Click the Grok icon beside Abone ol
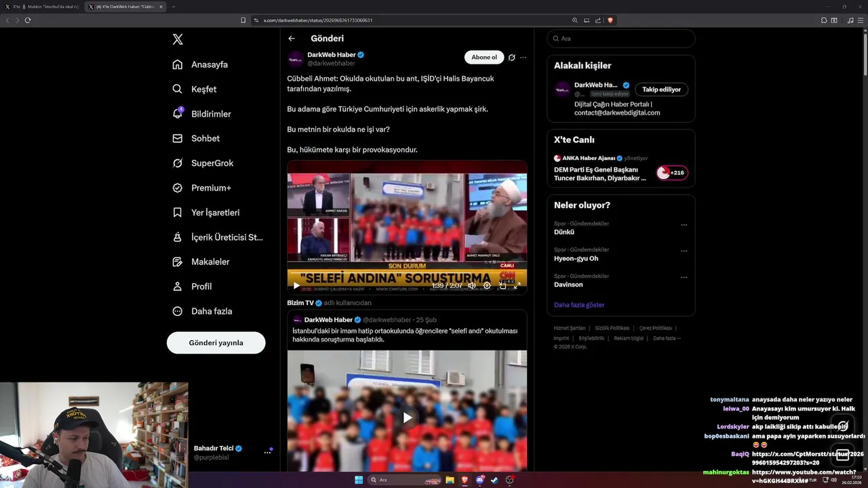The width and height of the screenshot is (868, 488). [x=512, y=58]
